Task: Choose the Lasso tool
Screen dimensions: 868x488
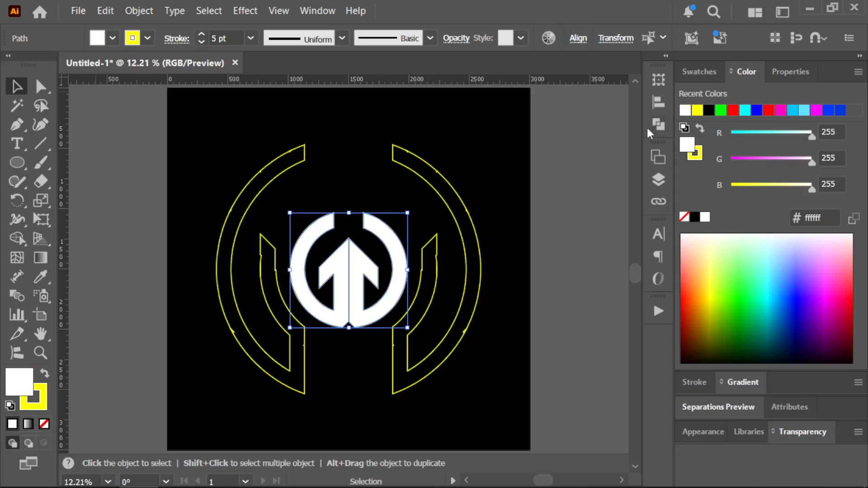Action: pyautogui.click(x=41, y=106)
